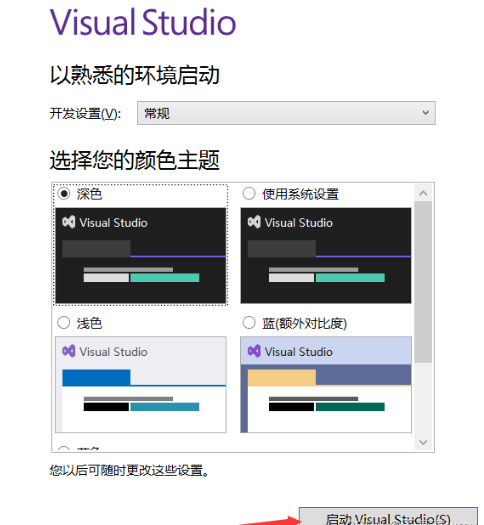Select the 深色 dark theme radio button

click(64, 194)
